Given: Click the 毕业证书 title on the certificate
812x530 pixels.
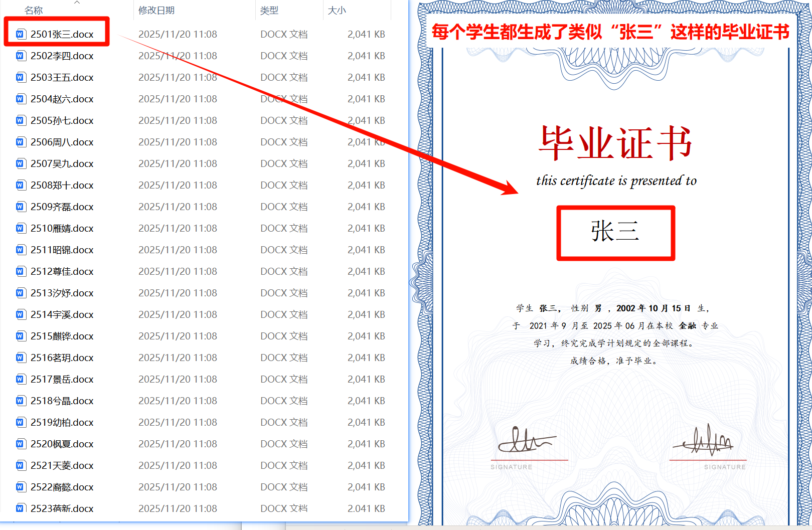Looking at the screenshot, I should coord(615,143).
